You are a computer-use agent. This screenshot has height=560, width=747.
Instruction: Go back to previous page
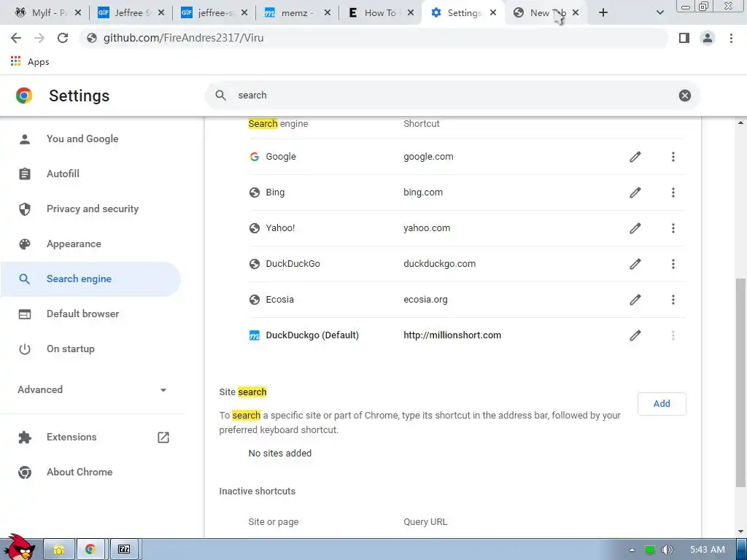16,38
